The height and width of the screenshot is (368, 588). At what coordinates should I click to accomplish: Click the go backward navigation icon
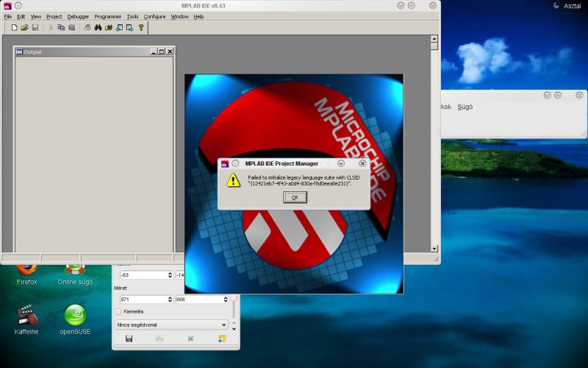tap(119, 27)
